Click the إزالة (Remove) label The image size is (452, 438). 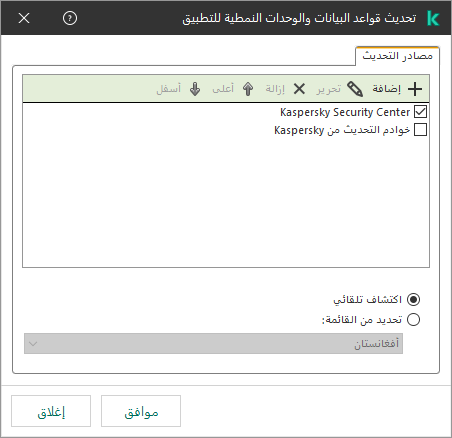pyautogui.click(x=275, y=89)
